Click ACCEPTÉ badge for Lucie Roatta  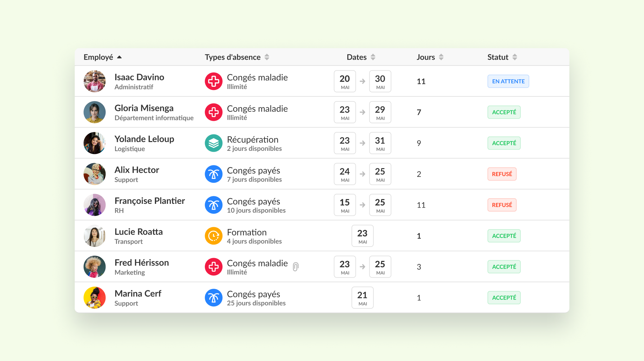tap(504, 236)
